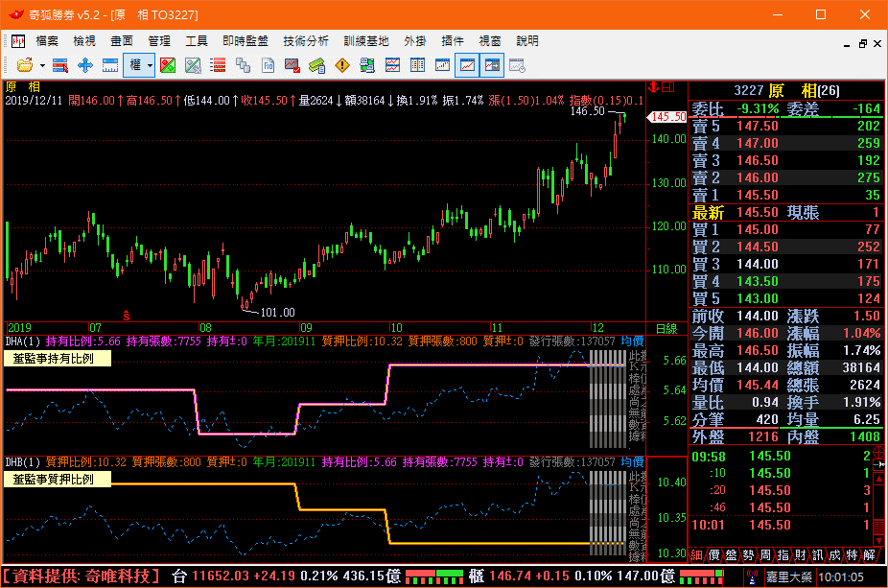Click the networked computers icon
This screenshot has width=888, height=588.
coord(367,66)
